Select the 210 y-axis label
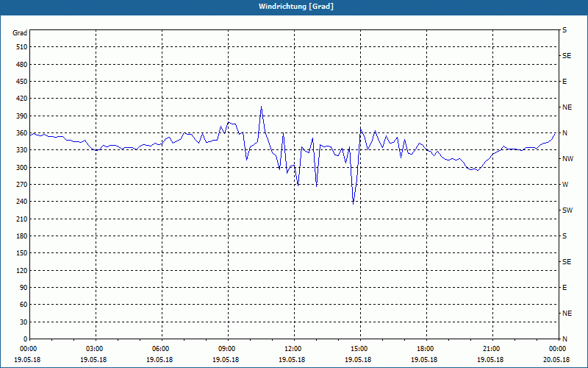This screenshot has width=588, height=368. (x=22, y=219)
